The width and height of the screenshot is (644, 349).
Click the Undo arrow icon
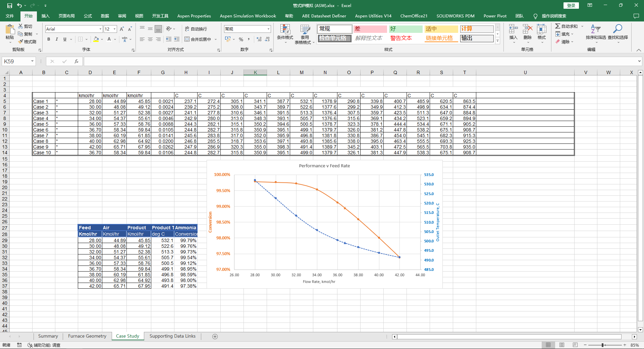(x=19, y=5)
